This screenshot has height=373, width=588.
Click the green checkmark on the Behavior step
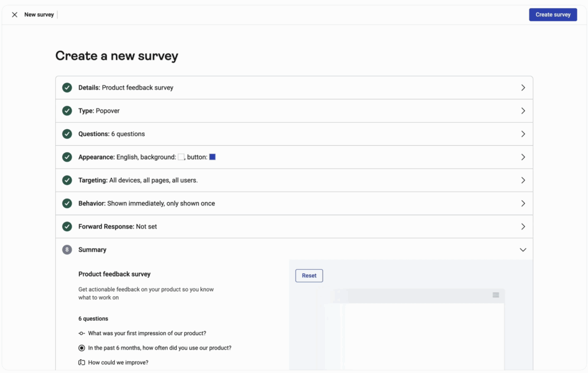point(67,203)
